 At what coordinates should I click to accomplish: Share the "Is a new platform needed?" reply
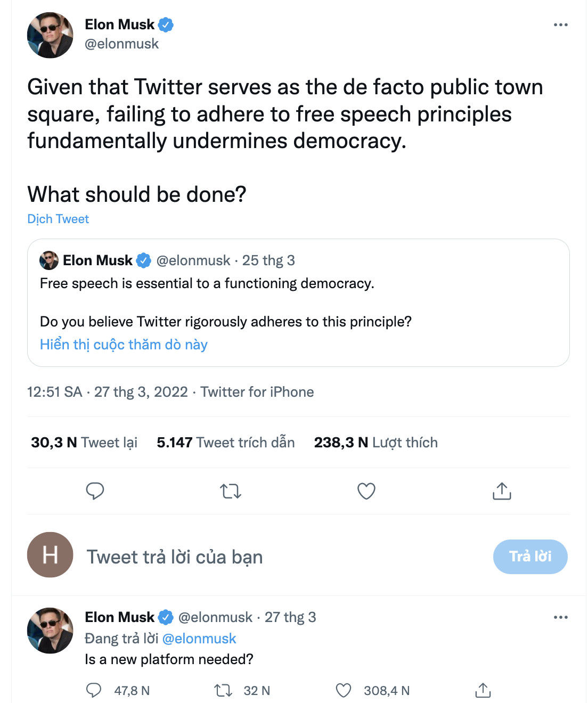pyautogui.click(x=483, y=691)
